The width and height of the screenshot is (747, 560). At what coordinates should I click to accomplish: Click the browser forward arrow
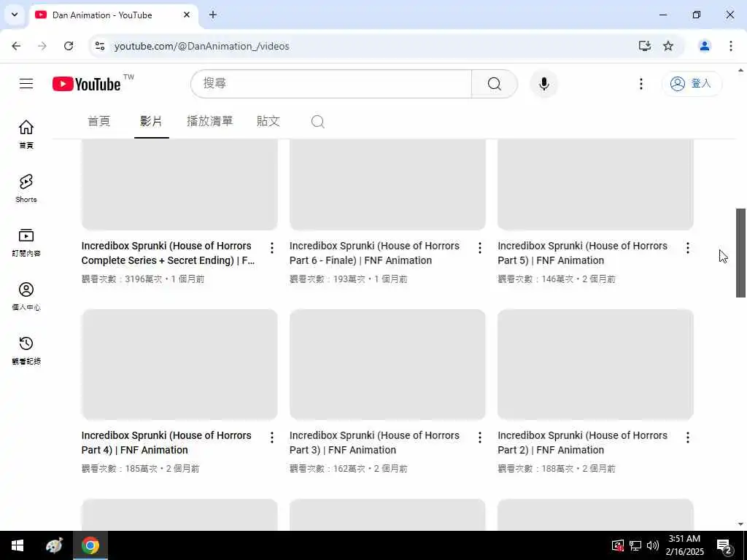click(x=42, y=46)
